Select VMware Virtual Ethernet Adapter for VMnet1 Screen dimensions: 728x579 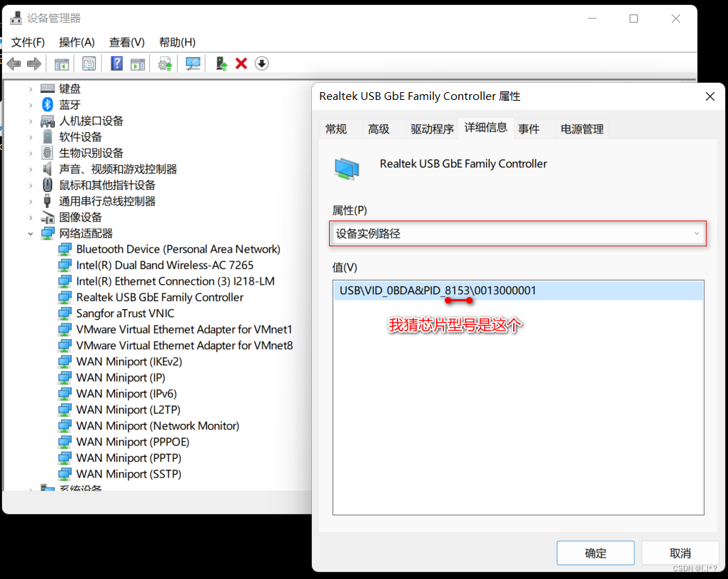click(184, 330)
